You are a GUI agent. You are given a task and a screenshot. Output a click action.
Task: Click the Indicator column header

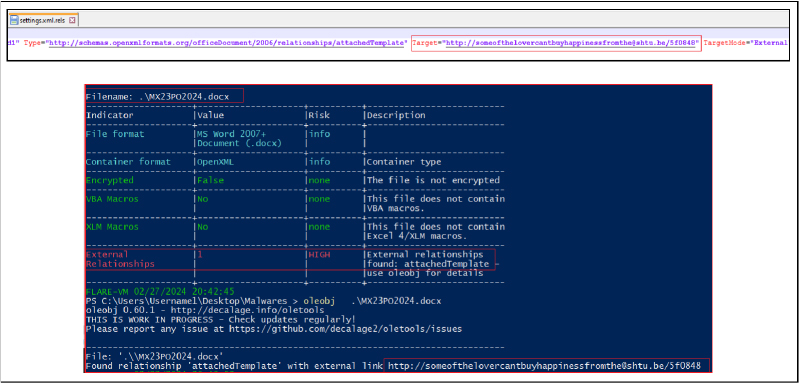(110, 116)
